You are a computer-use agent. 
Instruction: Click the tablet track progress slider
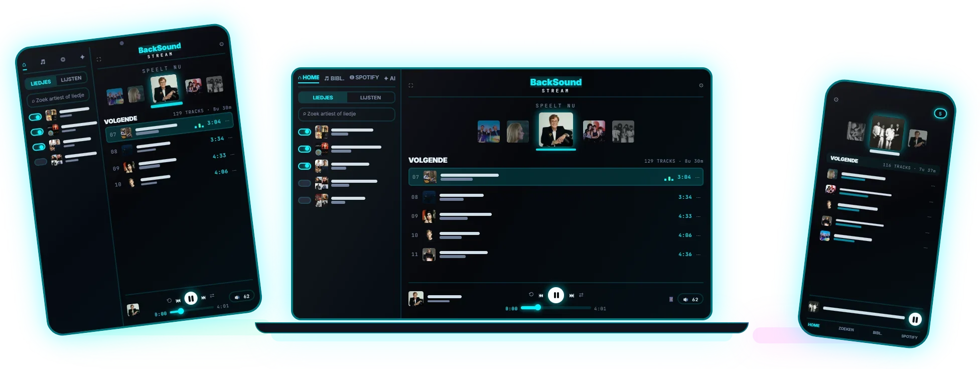point(192,310)
